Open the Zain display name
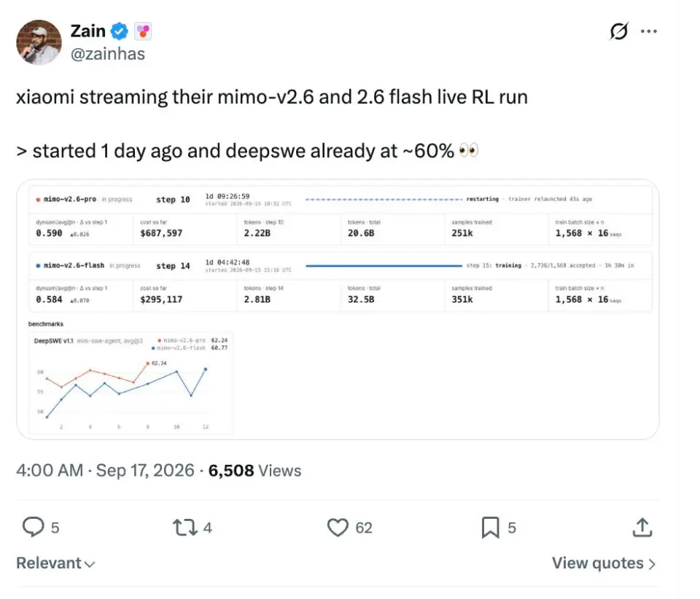The height and width of the screenshot is (599, 700). click(x=88, y=31)
